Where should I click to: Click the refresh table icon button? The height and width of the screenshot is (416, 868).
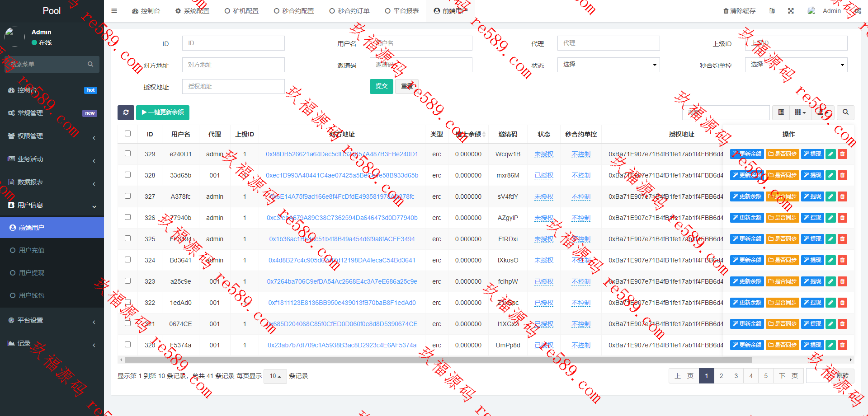[126, 112]
